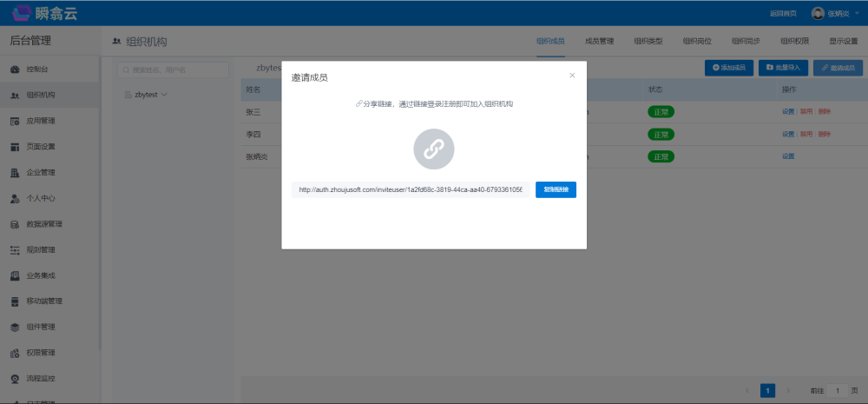868x404 pixels.
Task: Click the large chain link icon
Action: [433, 149]
